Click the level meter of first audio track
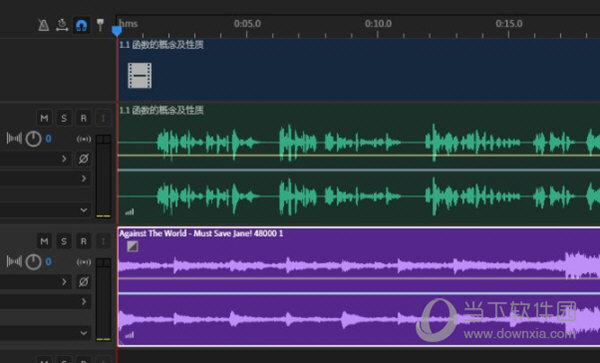Image resolution: width=600 pixels, height=363 pixels. click(103, 176)
